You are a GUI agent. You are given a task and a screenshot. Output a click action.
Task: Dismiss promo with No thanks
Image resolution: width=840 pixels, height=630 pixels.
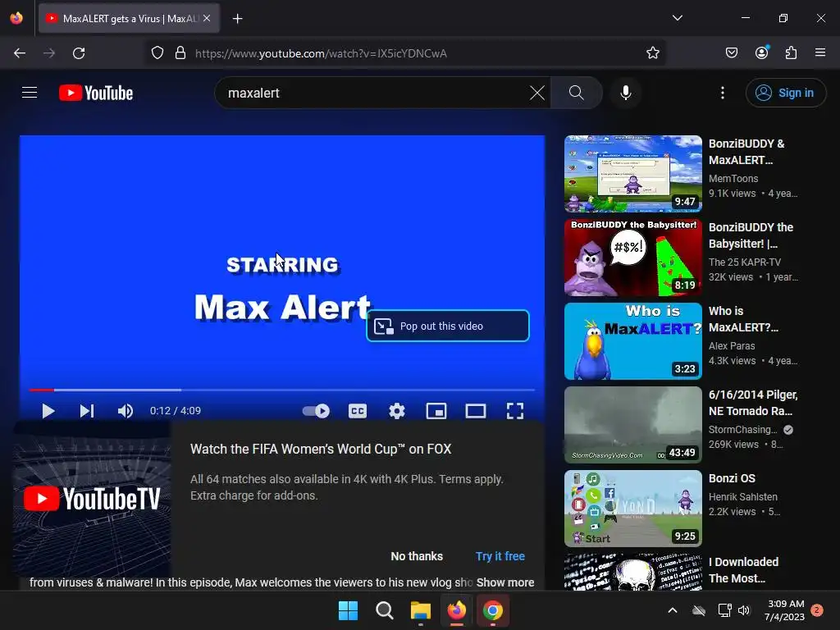click(417, 556)
